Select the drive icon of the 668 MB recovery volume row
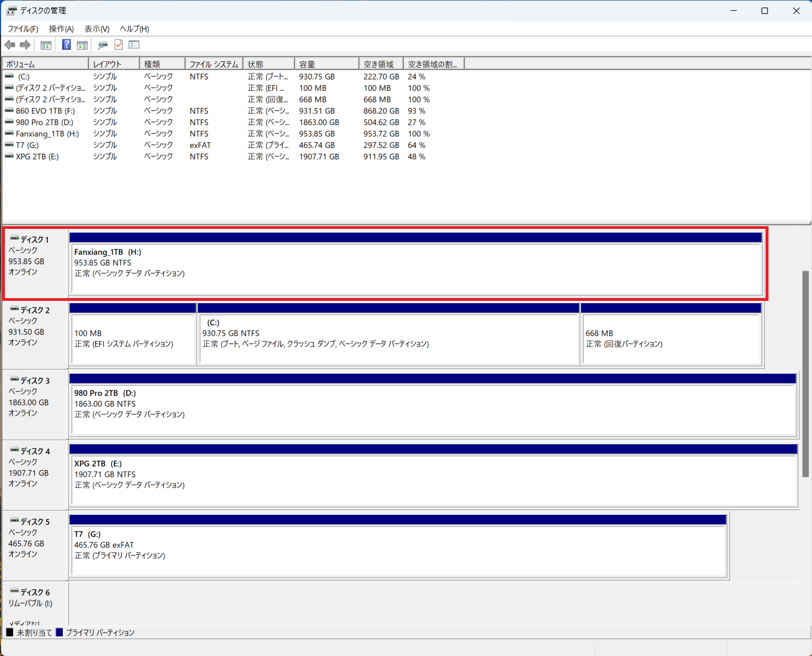The image size is (812, 656). coord(9,99)
